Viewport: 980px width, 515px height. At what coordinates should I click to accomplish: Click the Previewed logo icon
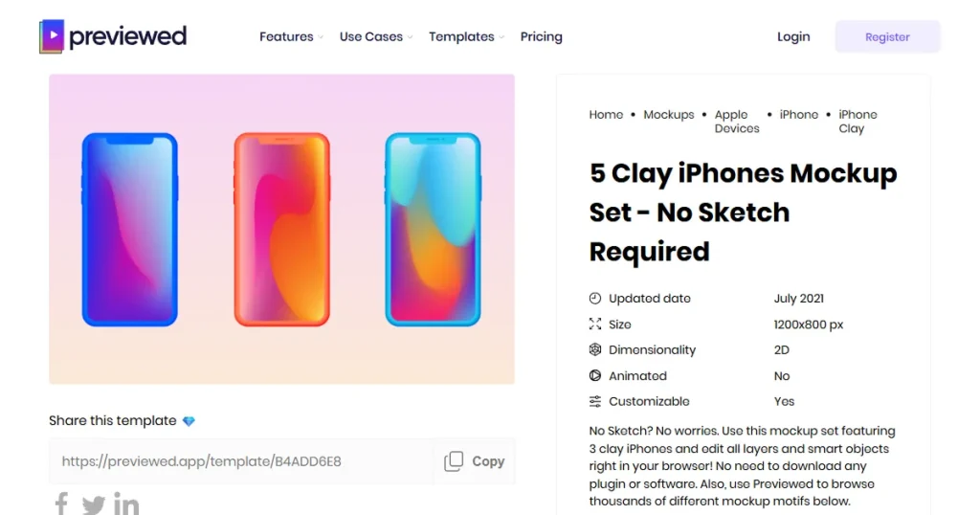click(52, 36)
